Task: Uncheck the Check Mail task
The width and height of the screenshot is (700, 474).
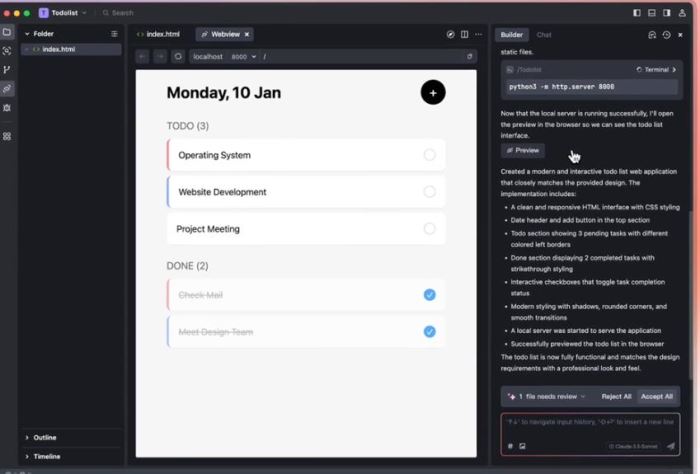Action: pyautogui.click(x=429, y=295)
